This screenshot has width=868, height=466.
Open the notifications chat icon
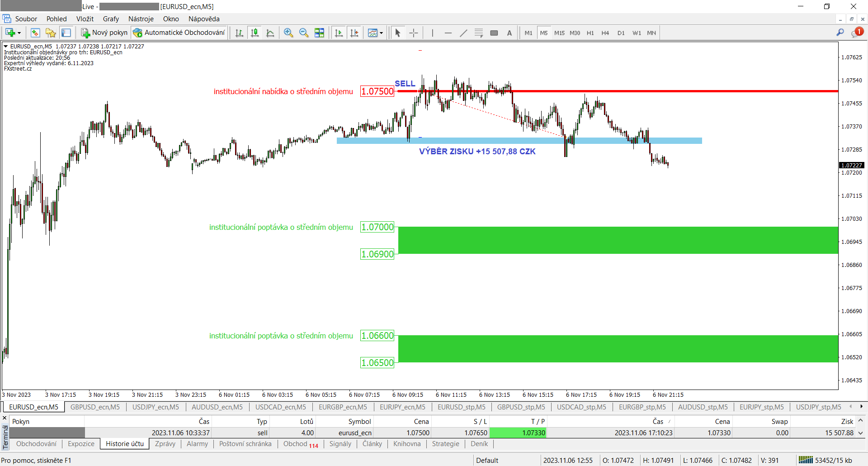[857, 32]
